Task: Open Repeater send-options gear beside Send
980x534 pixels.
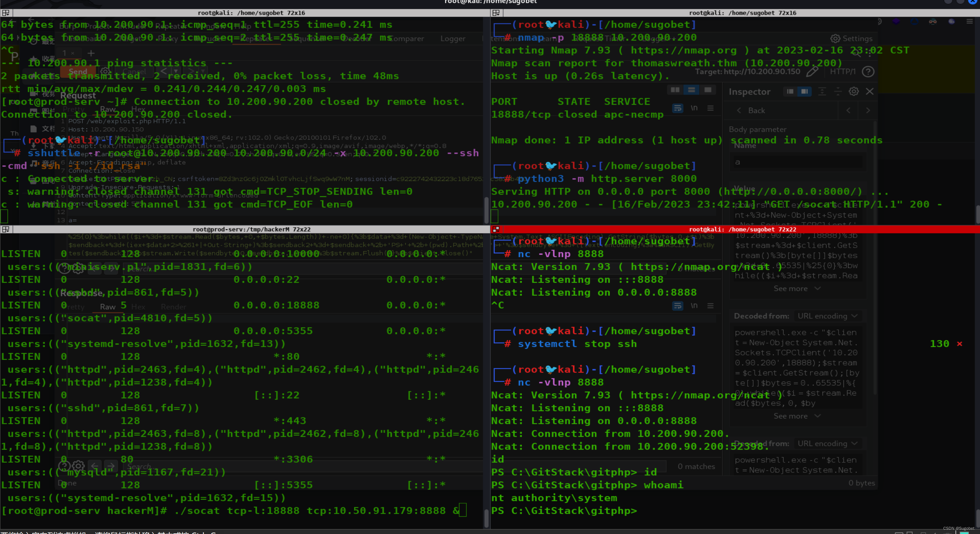Action: [105, 71]
